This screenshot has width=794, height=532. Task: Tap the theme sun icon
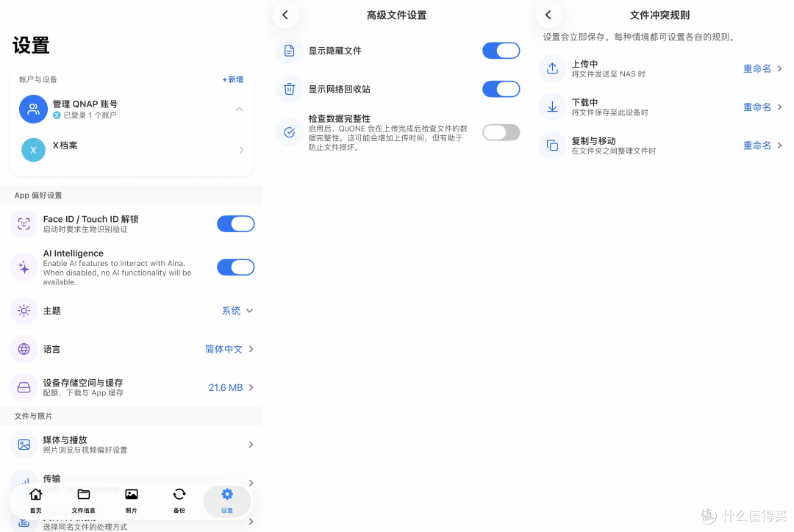click(24, 311)
